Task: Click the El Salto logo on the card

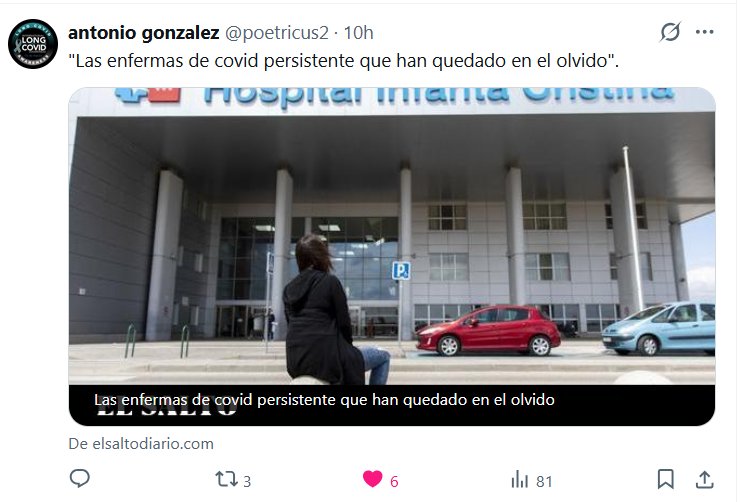Action: click(167, 411)
